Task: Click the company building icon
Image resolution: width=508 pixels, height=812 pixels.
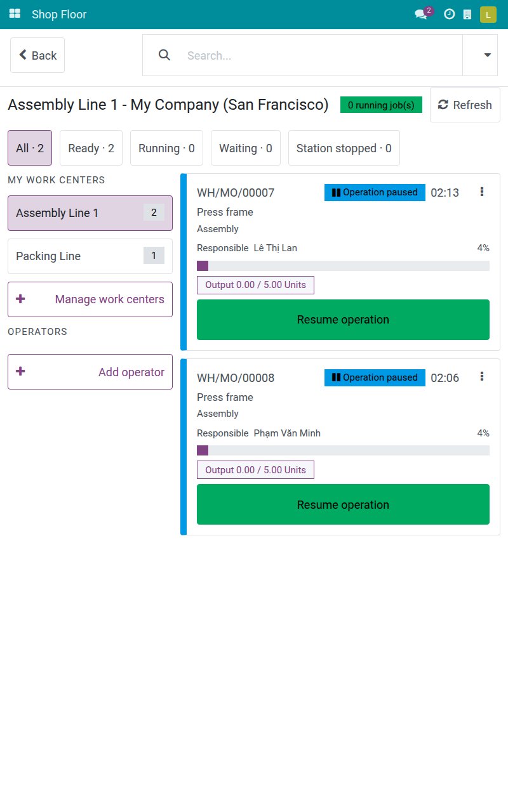Action: click(467, 14)
